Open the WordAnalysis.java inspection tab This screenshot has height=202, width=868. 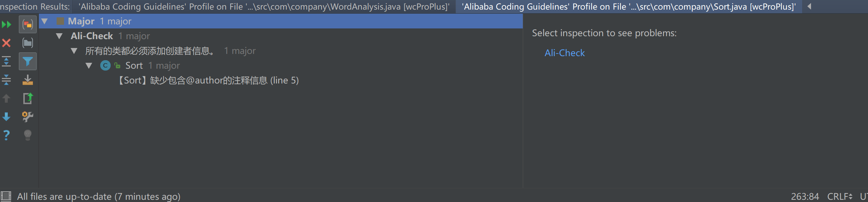(x=264, y=7)
